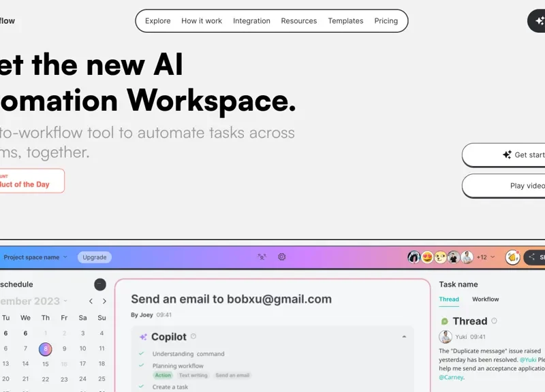This screenshot has height=392, width=545.
Task: Open the Project space name dropdown
Action: click(35, 257)
